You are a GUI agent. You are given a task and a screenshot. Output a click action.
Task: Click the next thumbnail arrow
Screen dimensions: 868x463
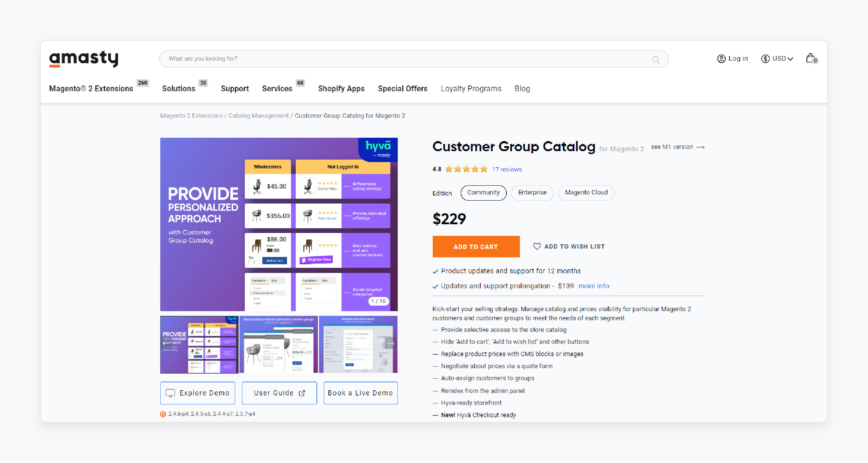pos(390,343)
